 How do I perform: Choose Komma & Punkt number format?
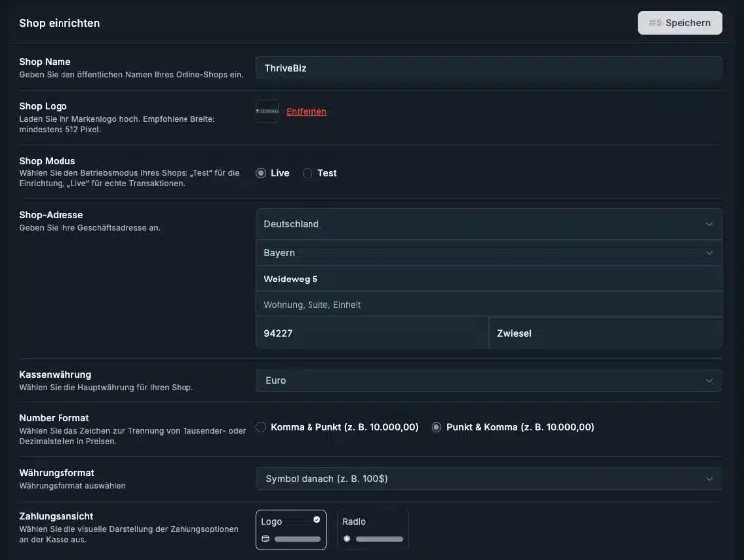tap(262, 427)
